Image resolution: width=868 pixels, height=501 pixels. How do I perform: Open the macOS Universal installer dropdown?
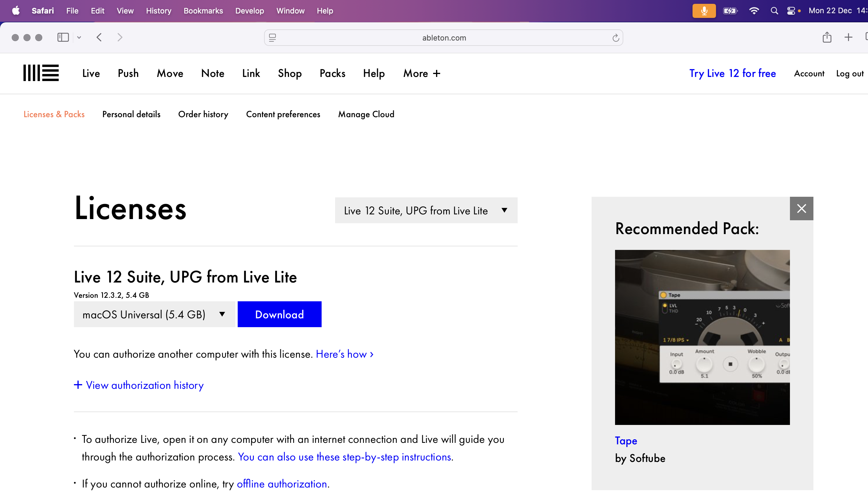point(154,314)
